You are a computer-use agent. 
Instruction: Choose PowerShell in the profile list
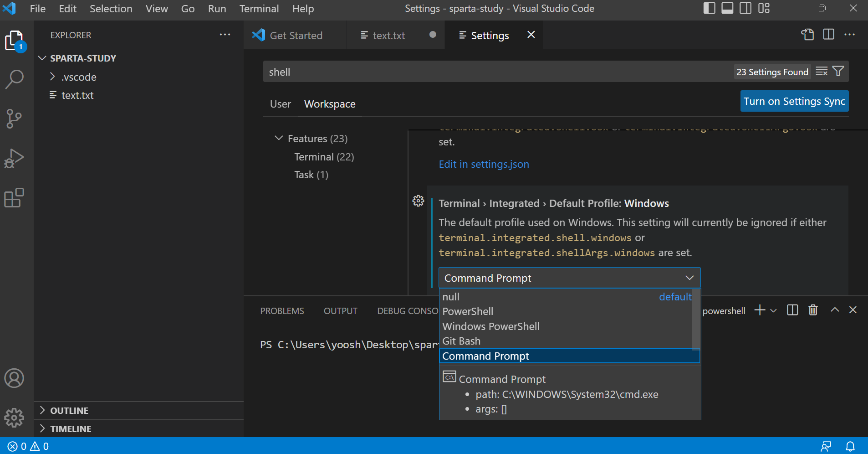[x=567, y=311]
